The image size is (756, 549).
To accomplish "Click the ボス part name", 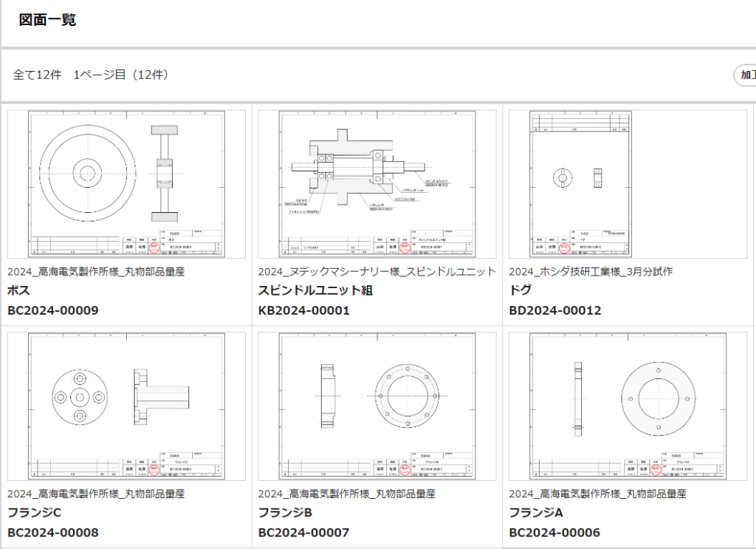I will (x=18, y=290).
